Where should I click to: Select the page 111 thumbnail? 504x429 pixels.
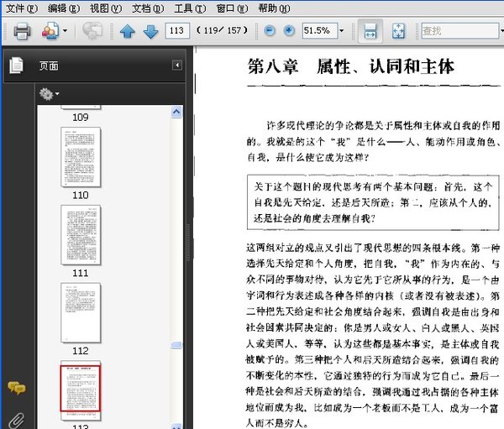click(81, 235)
